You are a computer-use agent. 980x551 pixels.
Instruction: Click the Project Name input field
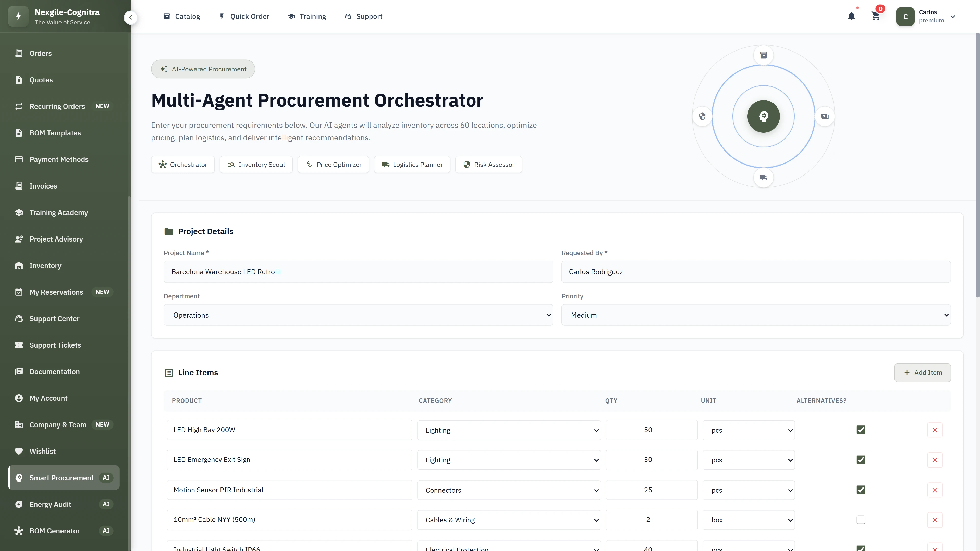coord(358,271)
